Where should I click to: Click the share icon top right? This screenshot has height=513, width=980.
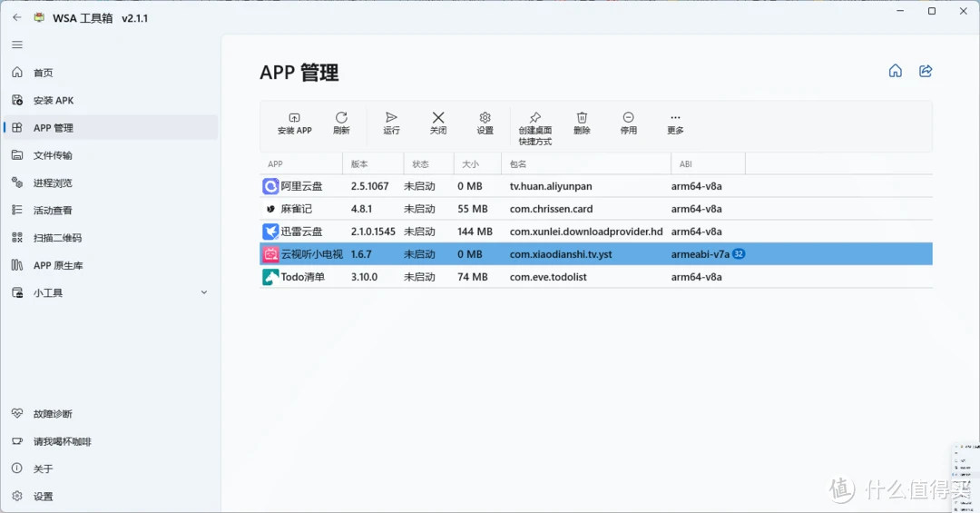tap(926, 71)
